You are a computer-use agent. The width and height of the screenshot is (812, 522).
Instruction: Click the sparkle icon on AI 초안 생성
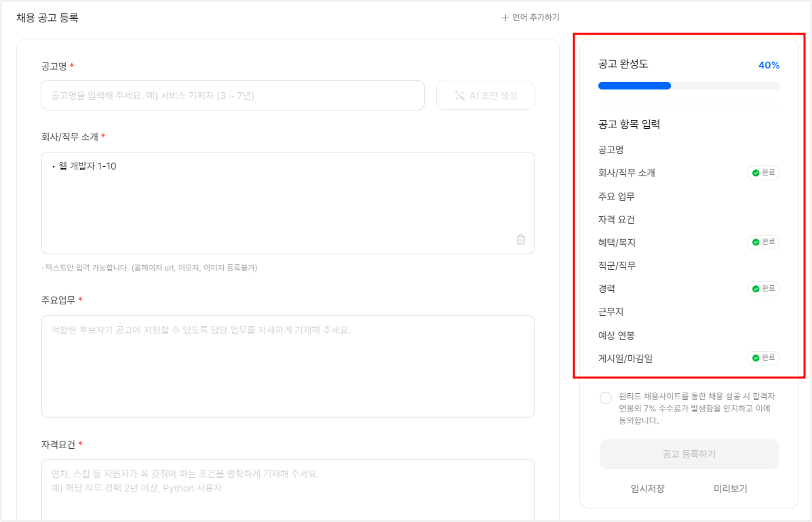(x=460, y=96)
